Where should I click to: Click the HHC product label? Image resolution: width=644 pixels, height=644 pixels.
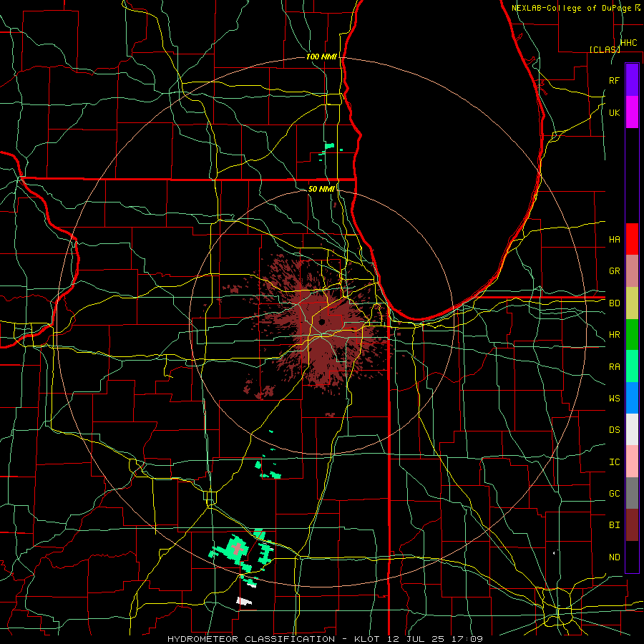click(628, 43)
